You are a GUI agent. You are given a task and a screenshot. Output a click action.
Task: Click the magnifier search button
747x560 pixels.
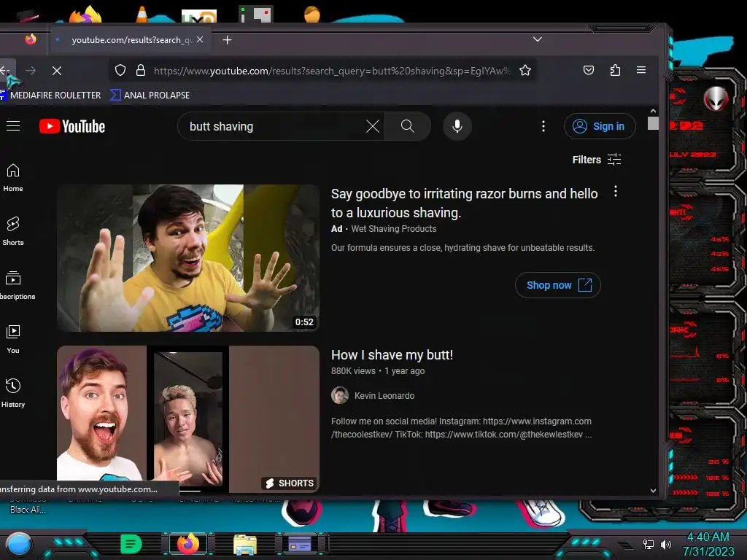tap(407, 126)
